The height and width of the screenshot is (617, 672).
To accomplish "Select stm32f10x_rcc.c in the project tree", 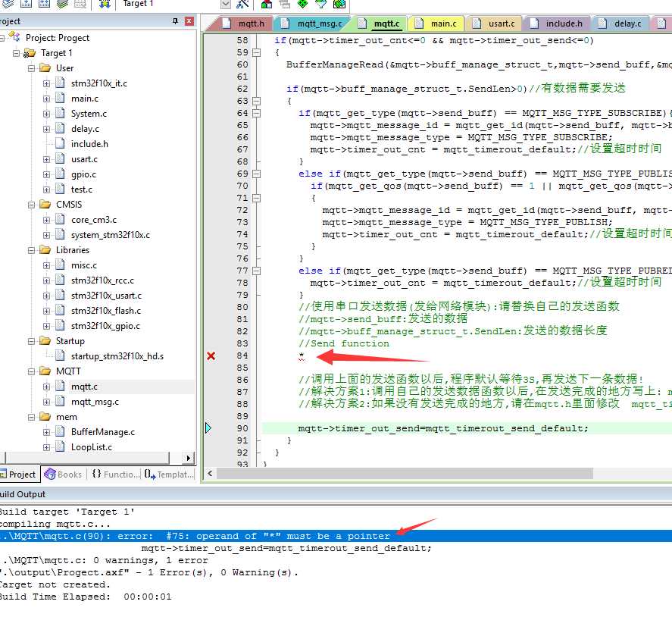I will click(102, 280).
